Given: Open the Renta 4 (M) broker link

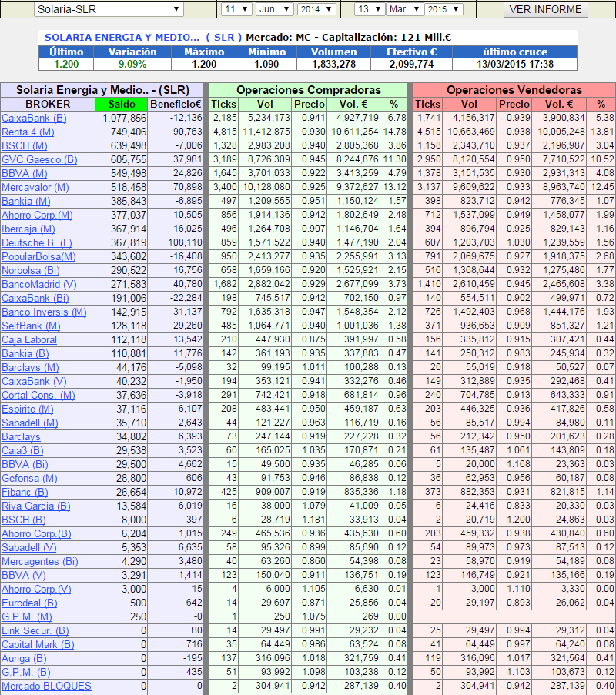Looking at the screenshot, I should coord(28,132).
